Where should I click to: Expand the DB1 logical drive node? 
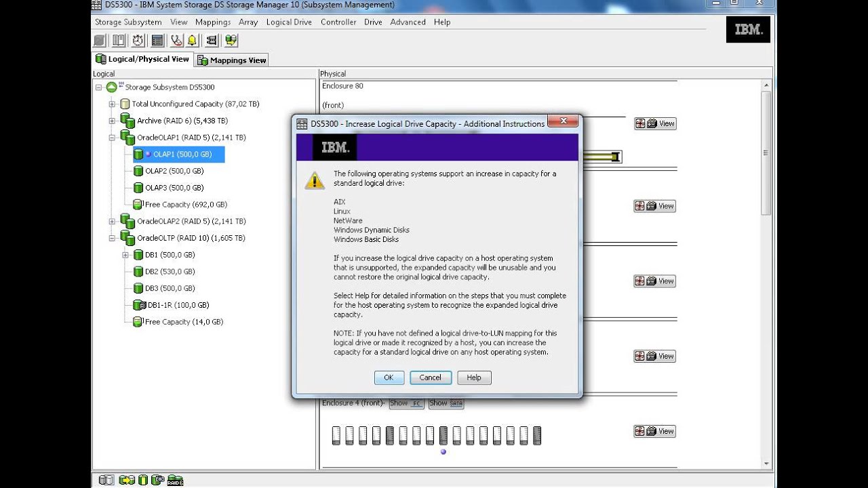[x=125, y=255]
